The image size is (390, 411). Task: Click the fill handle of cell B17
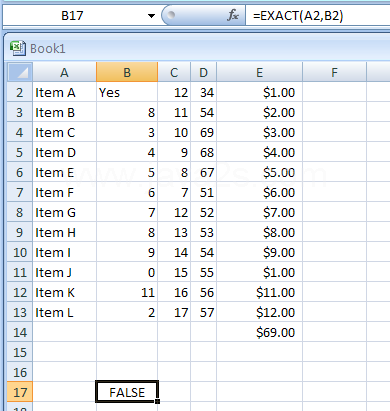pyautogui.click(x=157, y=401)
